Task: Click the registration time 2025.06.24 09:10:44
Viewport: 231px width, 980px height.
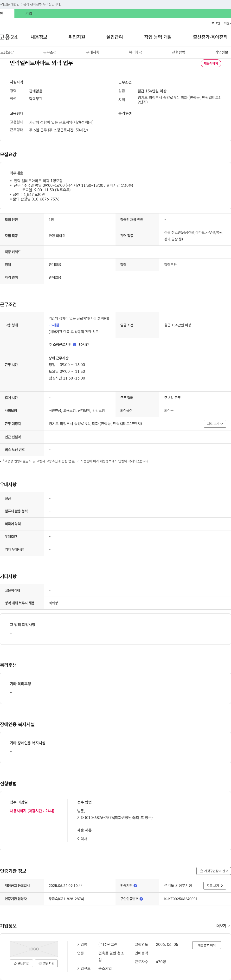Action: tap(65, 886)
